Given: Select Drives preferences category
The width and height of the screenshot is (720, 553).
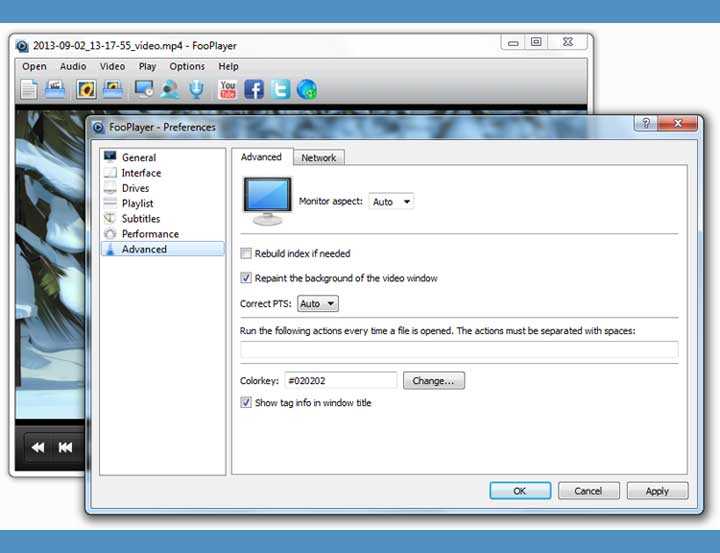Looking at the screenshot, I should [x=163, y=188].
